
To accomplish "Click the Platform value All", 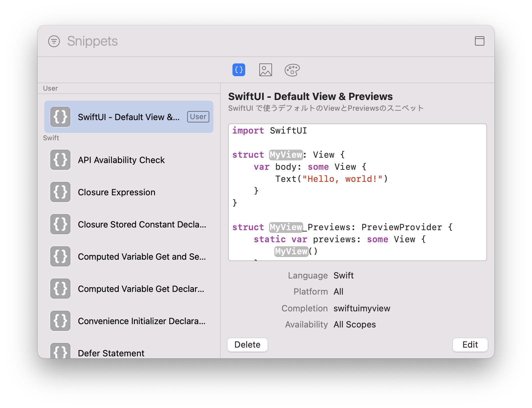I will coord(338,292).
